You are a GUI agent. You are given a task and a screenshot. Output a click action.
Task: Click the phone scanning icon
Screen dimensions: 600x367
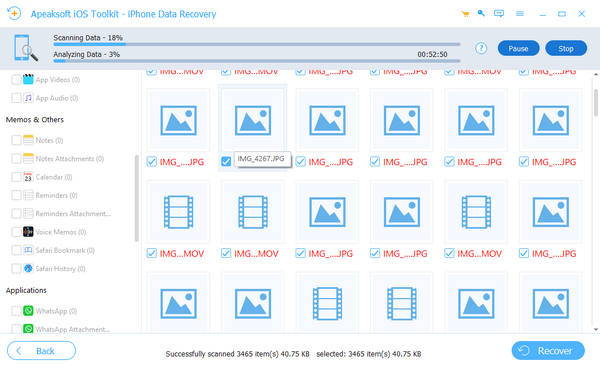[x=25, y=48]
